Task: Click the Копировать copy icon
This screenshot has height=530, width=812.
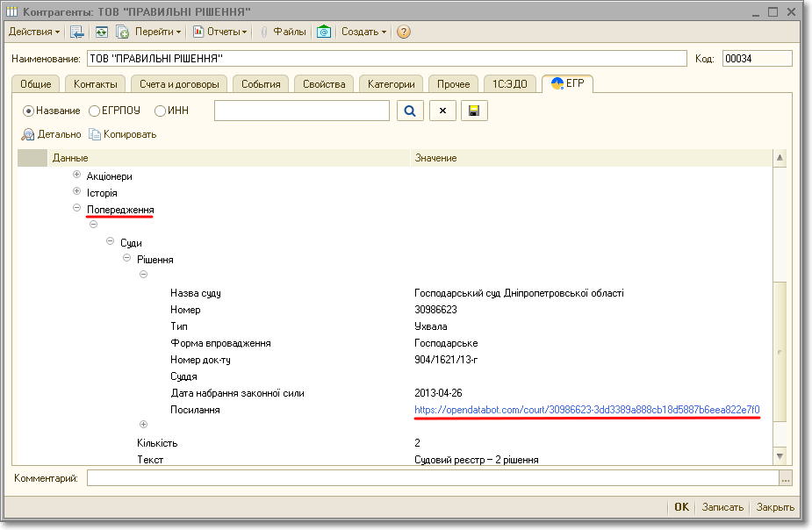Action: (x=95, y=134)
